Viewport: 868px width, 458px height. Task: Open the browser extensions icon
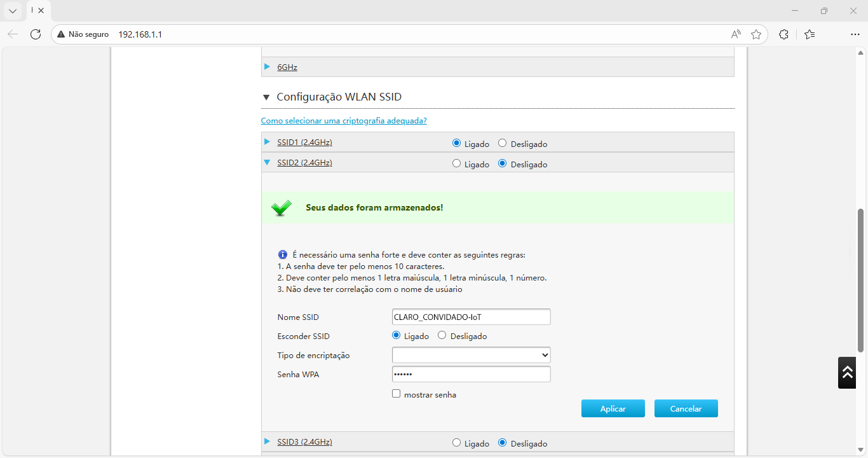[x=783, y=34]
